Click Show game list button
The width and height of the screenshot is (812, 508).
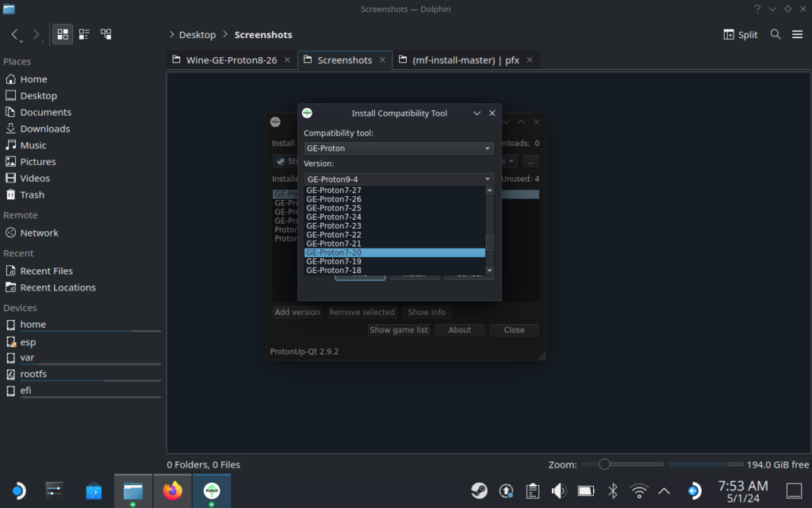[x=399, y=330]
